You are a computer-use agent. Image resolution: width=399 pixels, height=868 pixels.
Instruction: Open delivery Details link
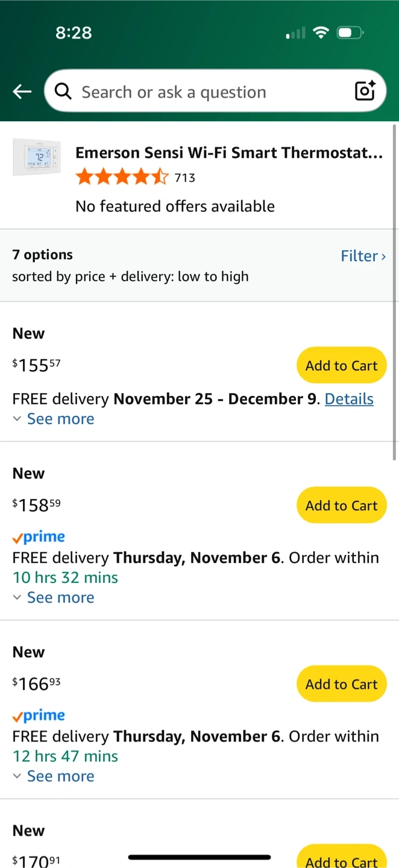click(349, 399)
